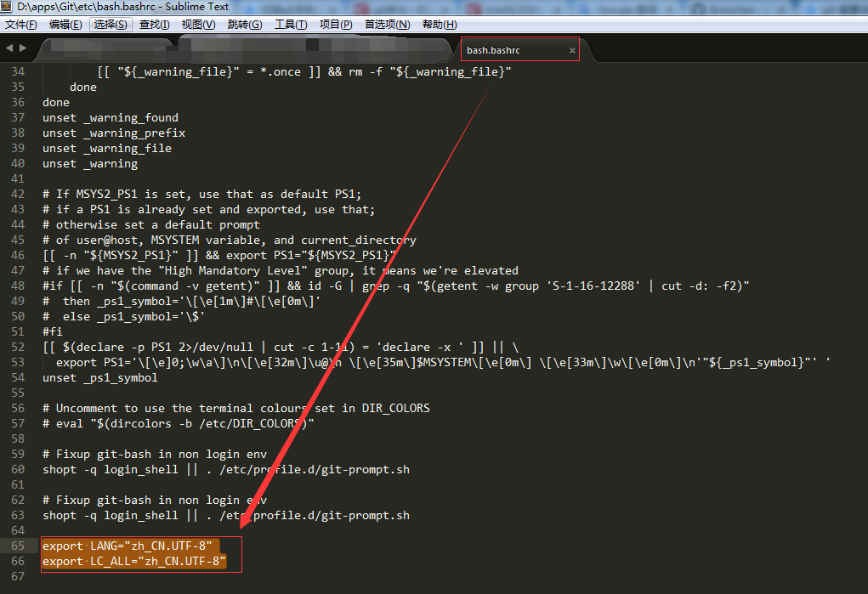The image size is (868, 594).
Task: Click the Sublime Text icon in title bar
Action: point(8,7)
